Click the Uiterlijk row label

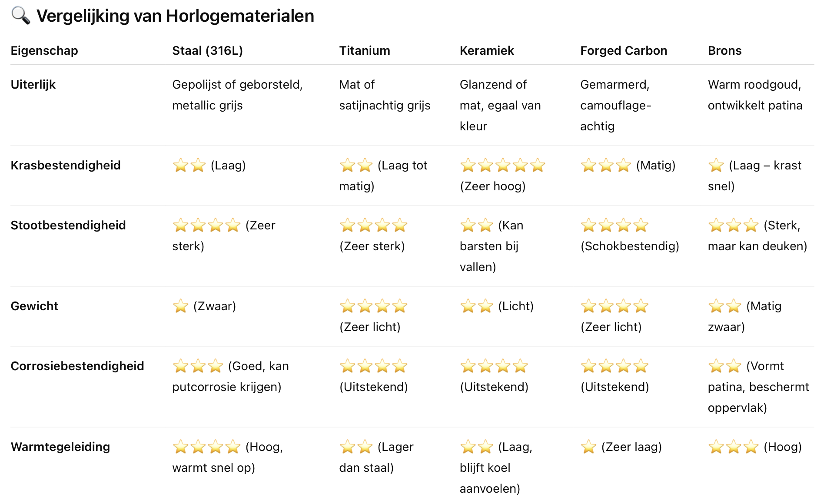click(33, 85)
